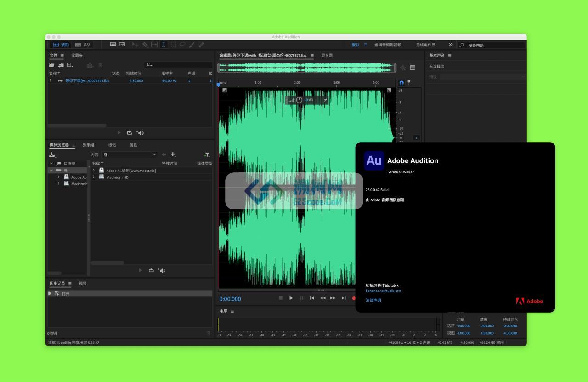
Task: Expand Adobe A..通用[www.macat.vip] row
Action: pos(94,170)
